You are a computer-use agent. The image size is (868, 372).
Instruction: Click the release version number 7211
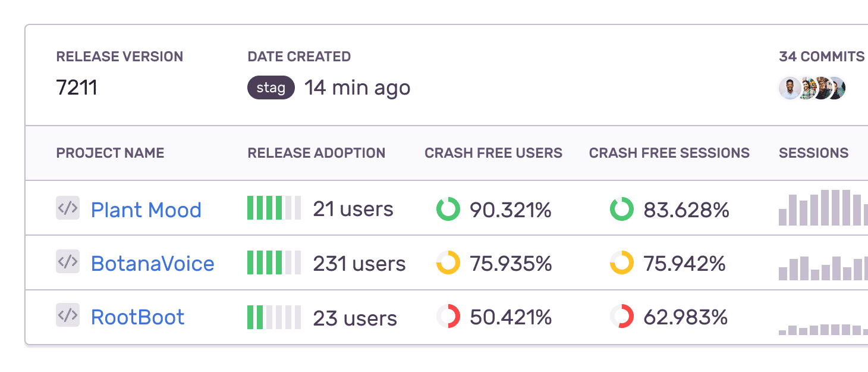(x=77, y=87)
